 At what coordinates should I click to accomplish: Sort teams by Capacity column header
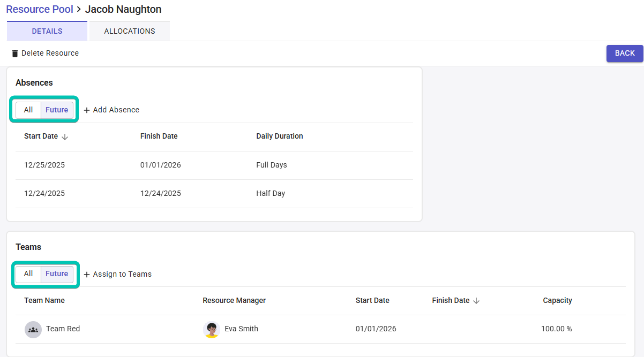(x=557, y=300)
